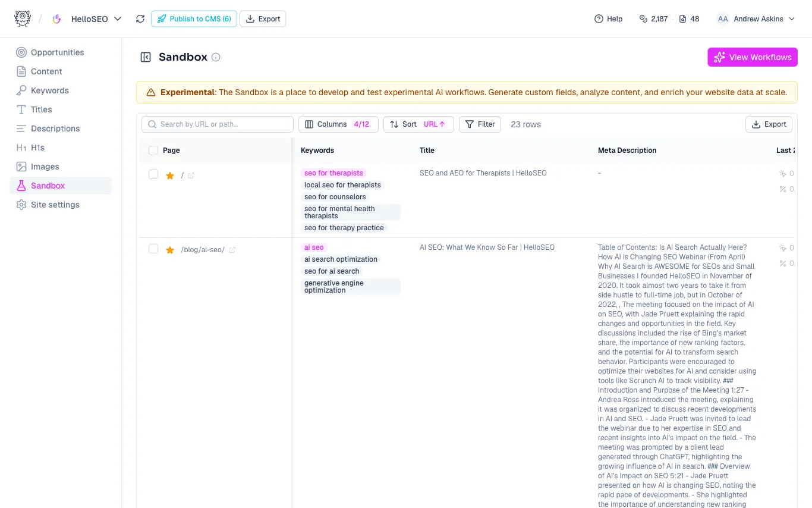
Task: Click the percent icon in /blog/ai-seo/ row
Action: [x=783, y=264]
